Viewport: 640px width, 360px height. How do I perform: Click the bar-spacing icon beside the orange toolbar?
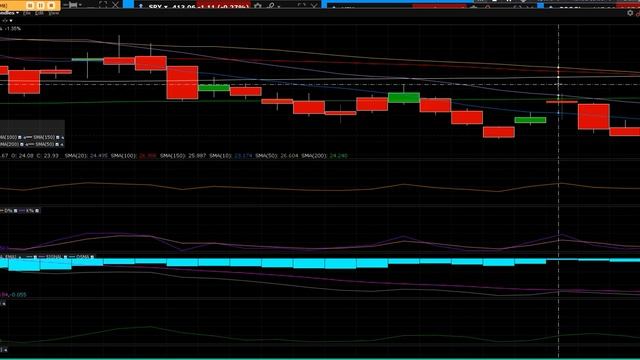pyautogui.click(x=72, y=5)
